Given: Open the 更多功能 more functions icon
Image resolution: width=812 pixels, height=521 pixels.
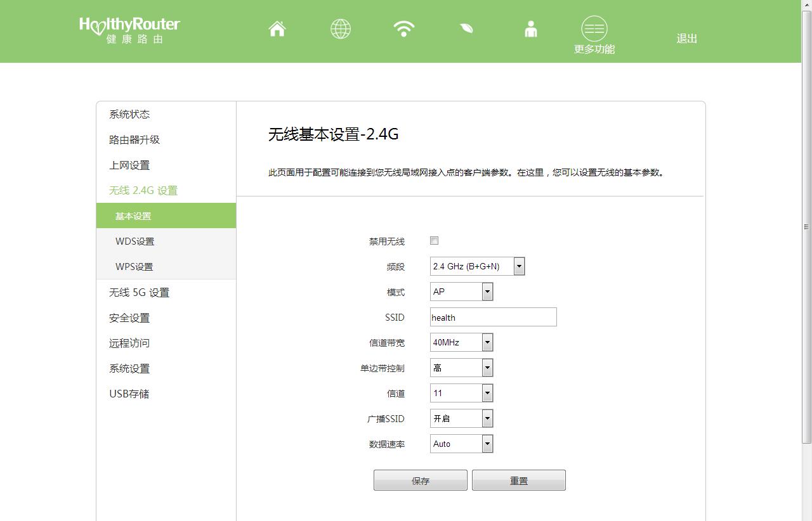Looking at the screenshot, I should pos(594,29).
